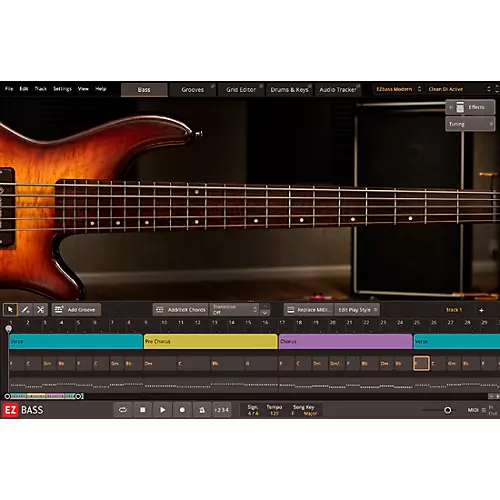Select the arrow pointer tool

tap(10, 310)
